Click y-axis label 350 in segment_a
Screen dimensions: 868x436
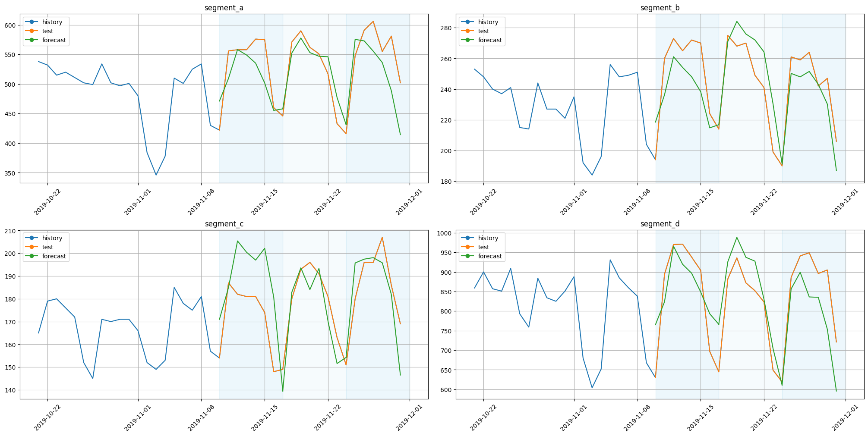(11, 173)
